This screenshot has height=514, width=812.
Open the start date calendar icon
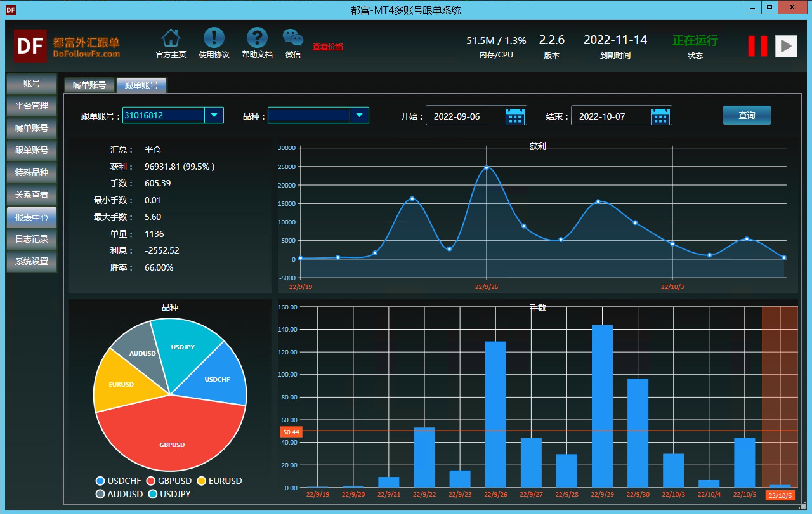click(515, 116)
